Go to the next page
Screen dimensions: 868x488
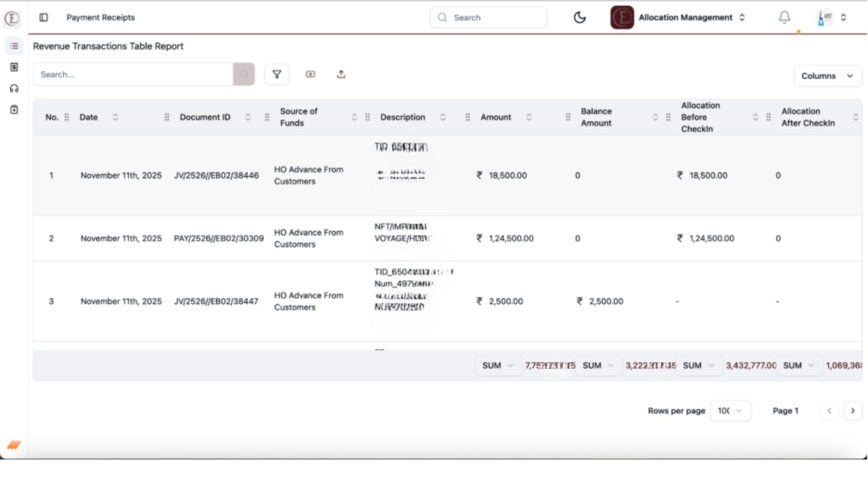point(853,411)
